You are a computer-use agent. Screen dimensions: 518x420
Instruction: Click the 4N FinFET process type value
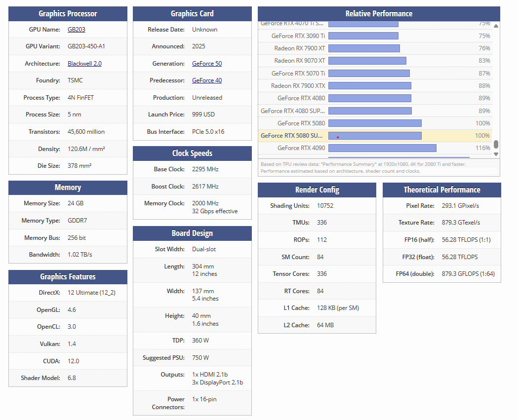click(80, 98)
